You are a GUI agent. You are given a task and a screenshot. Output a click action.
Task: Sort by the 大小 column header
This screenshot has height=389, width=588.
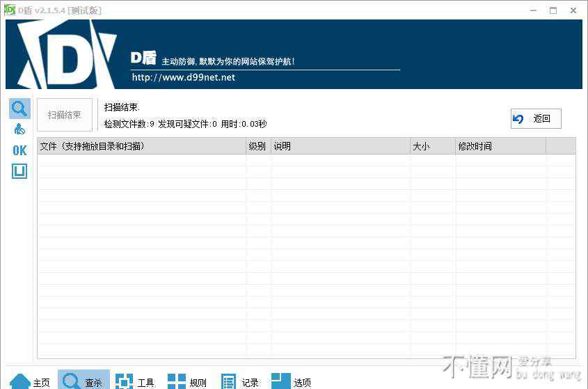[433, 146]
